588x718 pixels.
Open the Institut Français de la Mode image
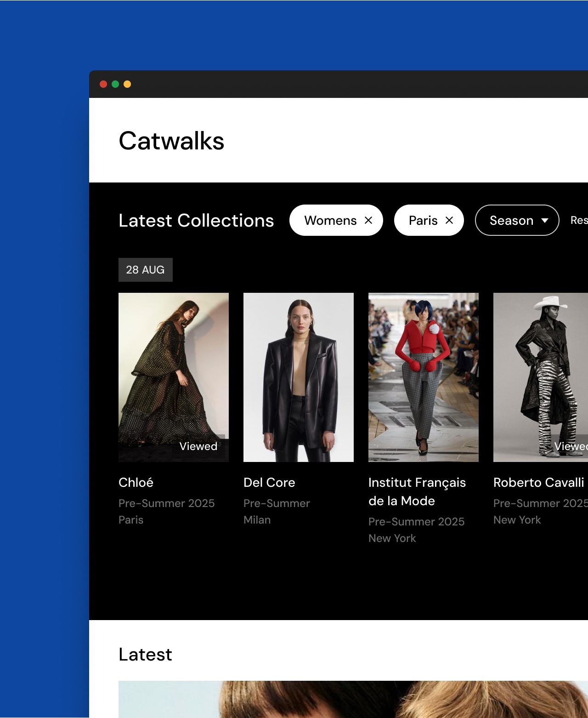(424, 377)
